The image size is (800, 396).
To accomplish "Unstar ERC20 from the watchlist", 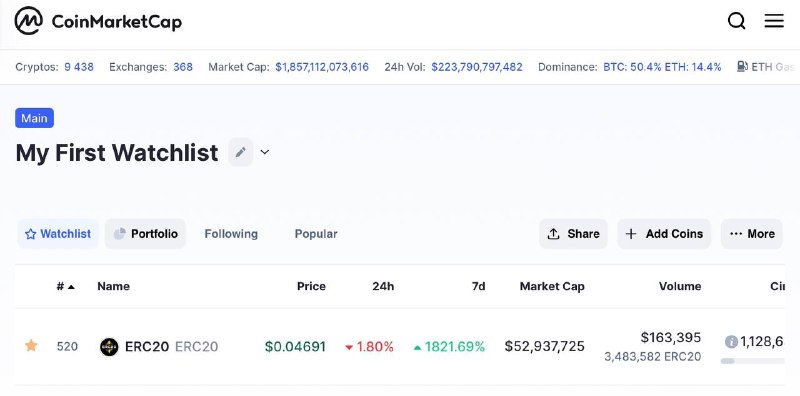I will coord(31,346).
